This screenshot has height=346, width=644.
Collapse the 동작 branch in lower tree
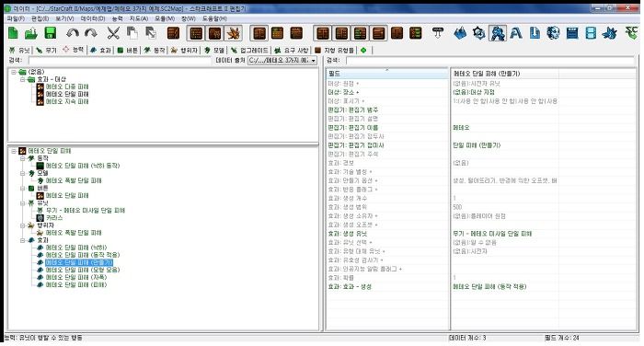click(x=23, y=158)
